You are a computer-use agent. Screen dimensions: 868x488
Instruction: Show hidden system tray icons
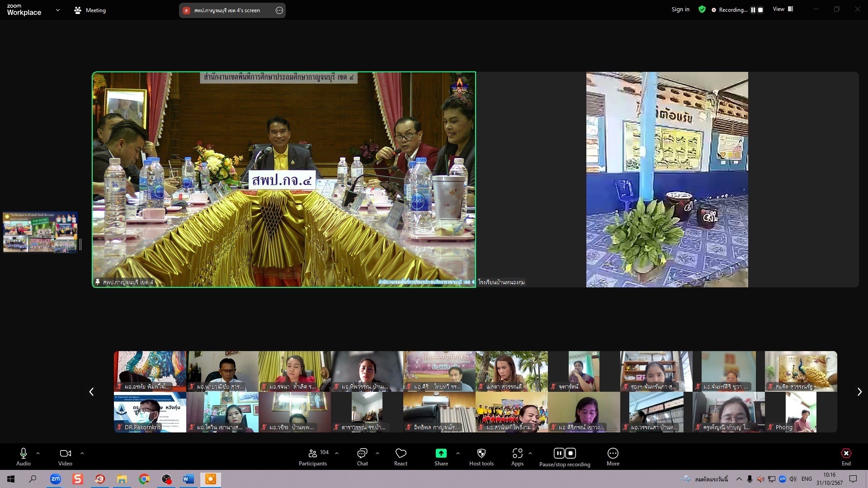(x=739, y=479)
